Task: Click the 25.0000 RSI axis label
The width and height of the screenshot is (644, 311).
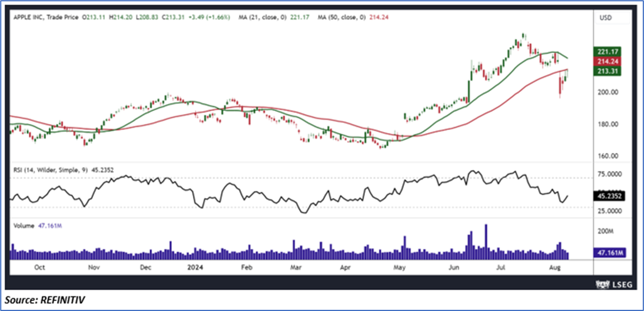Action: [610, 210]
